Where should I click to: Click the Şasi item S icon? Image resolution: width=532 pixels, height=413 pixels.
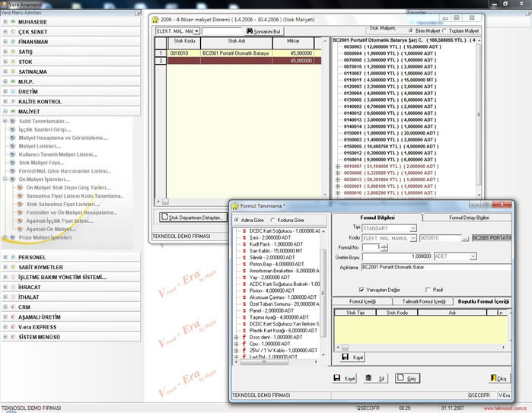(x=244, y=238)
